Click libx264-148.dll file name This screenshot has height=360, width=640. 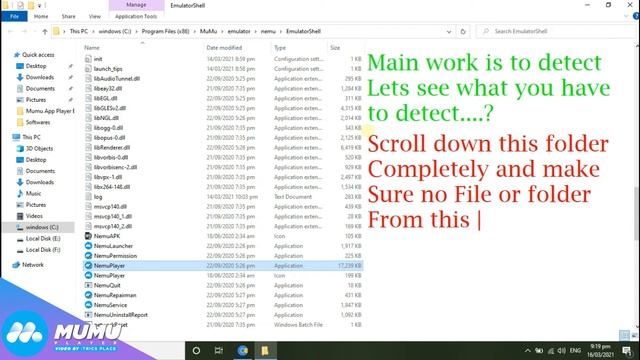pos(112,187)
